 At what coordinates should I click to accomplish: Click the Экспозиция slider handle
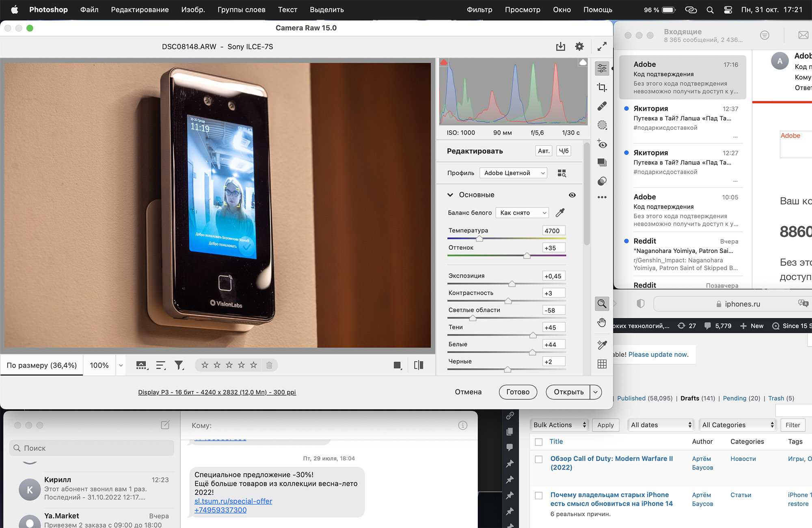point(512,284)
